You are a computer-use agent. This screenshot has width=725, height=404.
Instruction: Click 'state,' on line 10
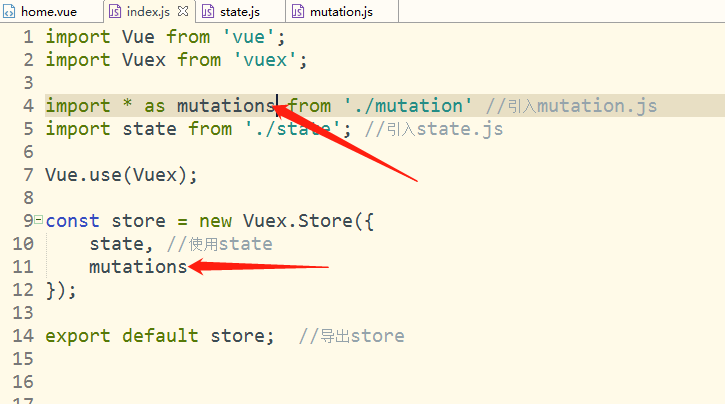(121, 244)
